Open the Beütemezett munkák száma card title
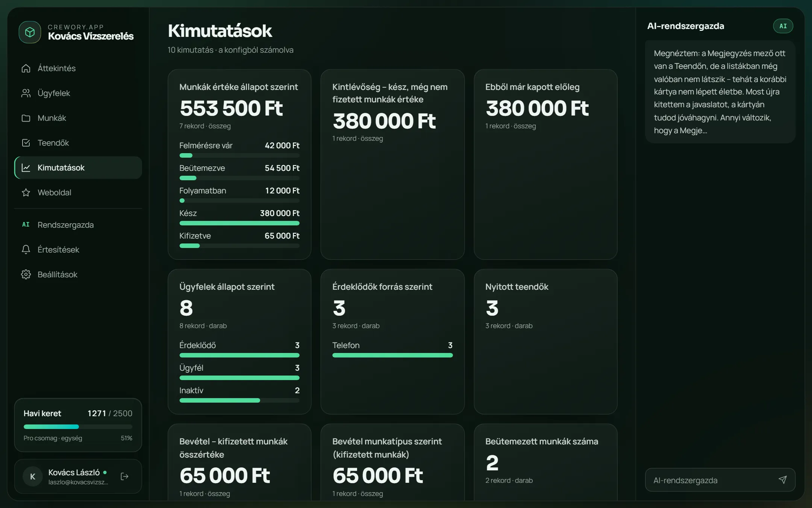The height and width of the screenshot is (508, 812). [542, 441]
